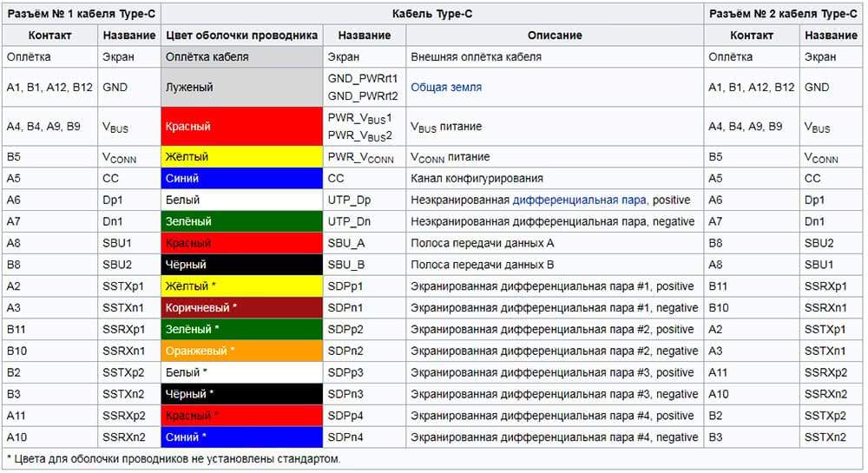Click the "Кабель Type-C" table header
868x473 pixels.
click(432, 14)
